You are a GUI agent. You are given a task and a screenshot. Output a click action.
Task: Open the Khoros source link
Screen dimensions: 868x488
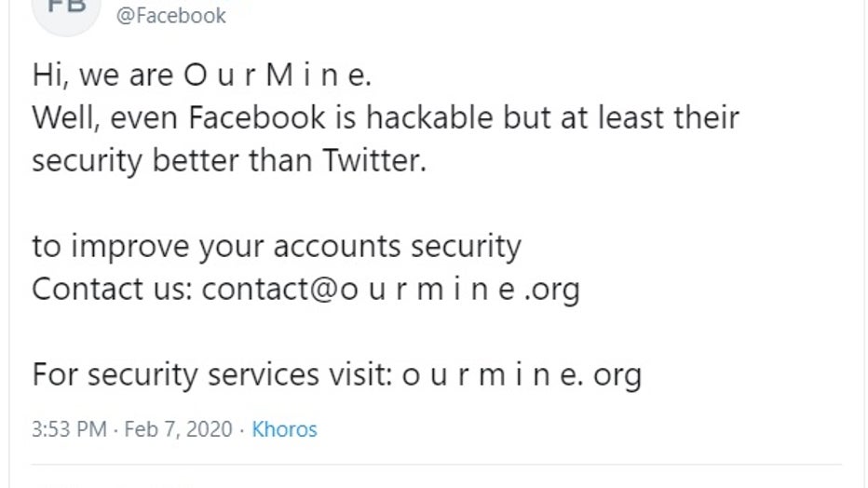pos(285,429)
